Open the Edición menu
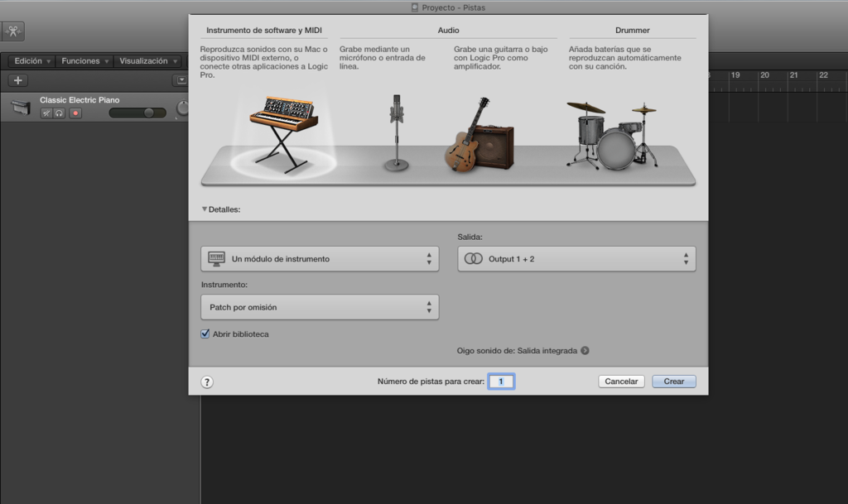Screen dimensions: 848x504 pos(32,61)
